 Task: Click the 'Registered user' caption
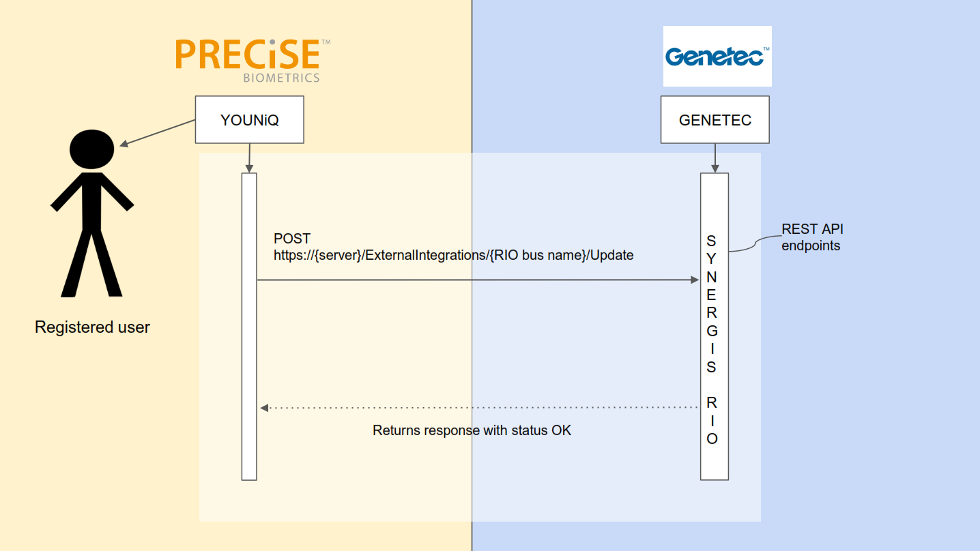92,327
